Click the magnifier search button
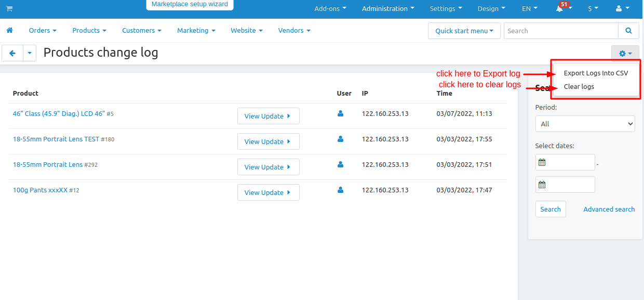Viewport: 644px width, 300px height. pyautogui.click(x=628, y=31)
